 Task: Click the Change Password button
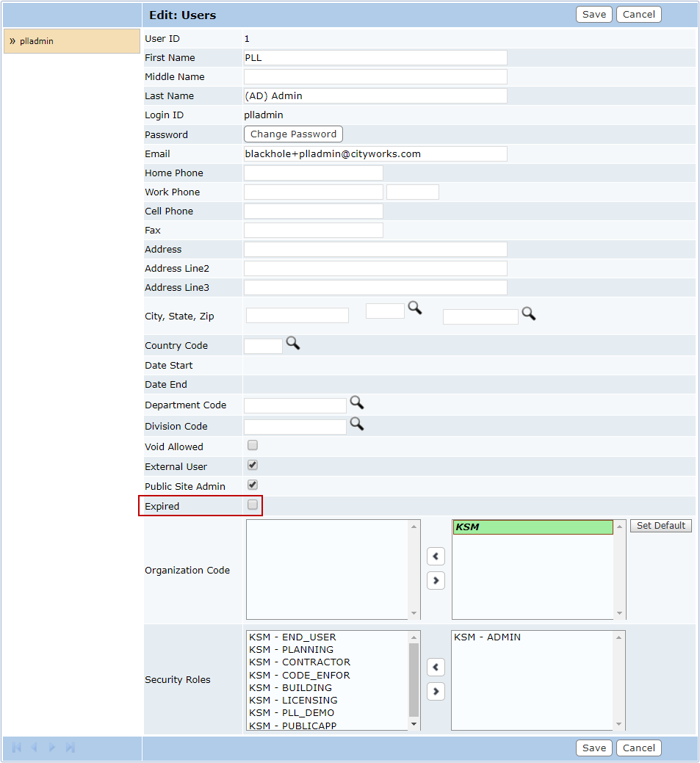293,134
